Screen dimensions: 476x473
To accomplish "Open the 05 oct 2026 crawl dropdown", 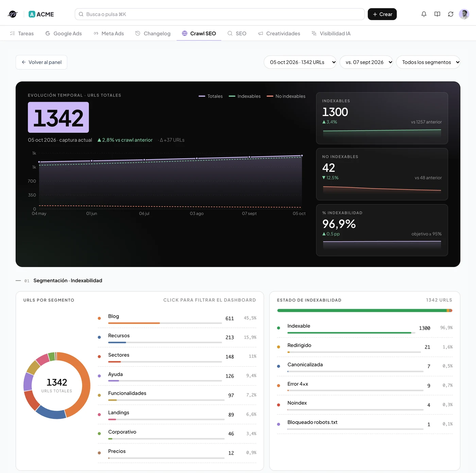I will coord(300,62).
